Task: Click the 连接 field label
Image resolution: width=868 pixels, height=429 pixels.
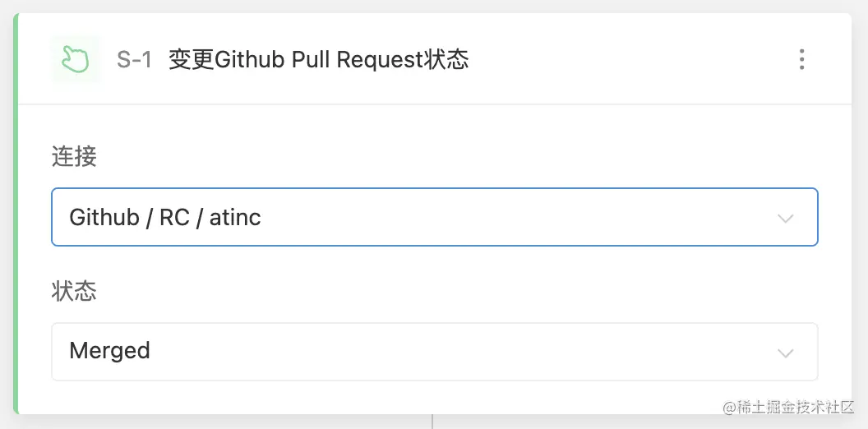Action: (74, 157)
